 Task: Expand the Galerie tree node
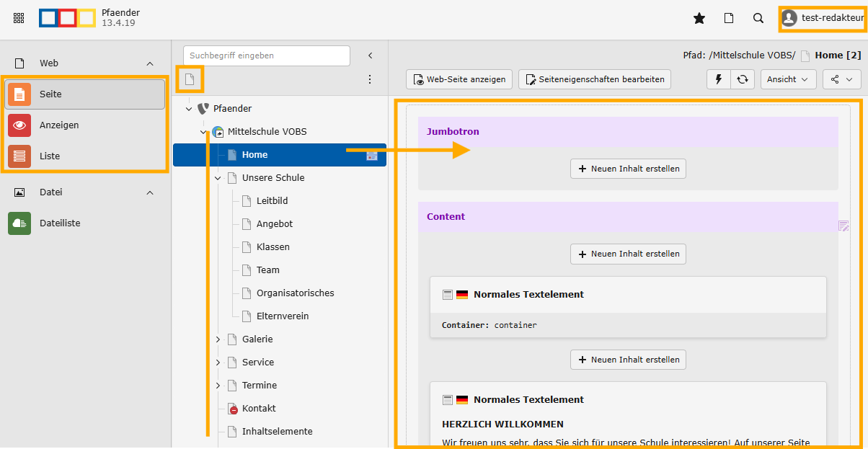click(218, 339)
